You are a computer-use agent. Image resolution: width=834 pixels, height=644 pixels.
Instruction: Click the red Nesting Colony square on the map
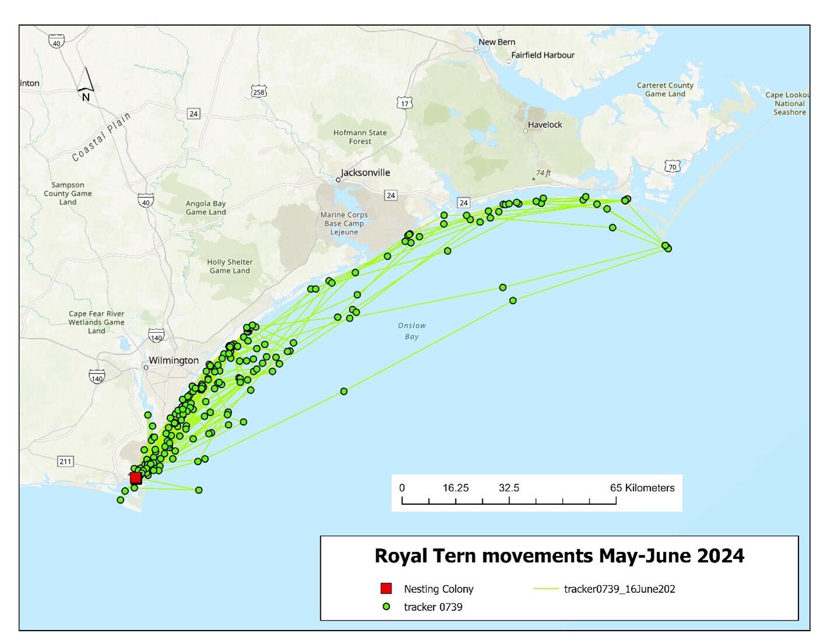135,478
